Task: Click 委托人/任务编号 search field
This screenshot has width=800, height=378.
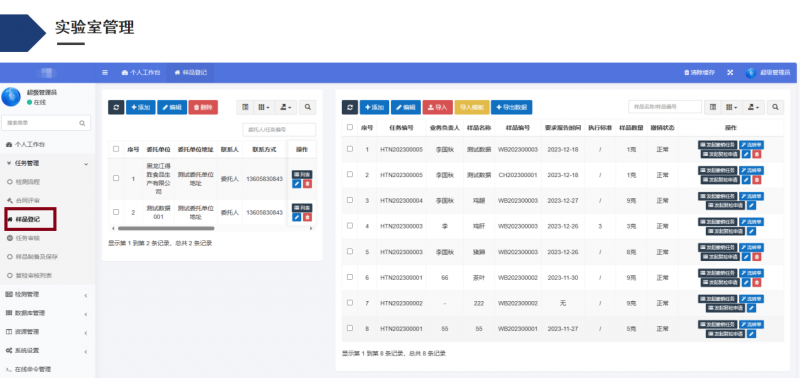Action: click(279, 130)
